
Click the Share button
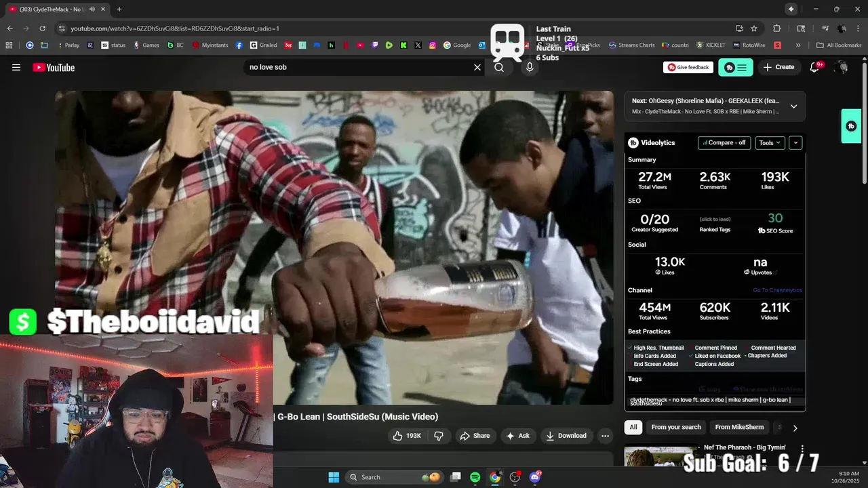[x=475, y=436]
